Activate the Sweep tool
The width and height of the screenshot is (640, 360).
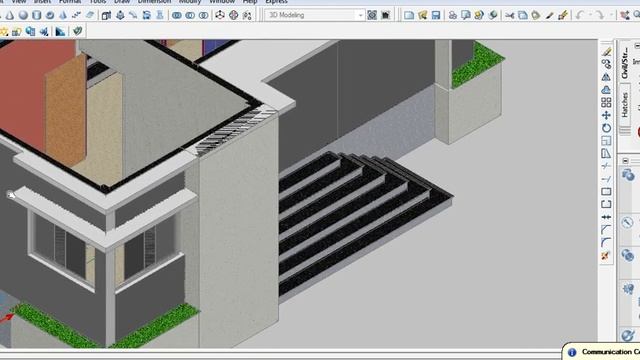tap(133, 16)
